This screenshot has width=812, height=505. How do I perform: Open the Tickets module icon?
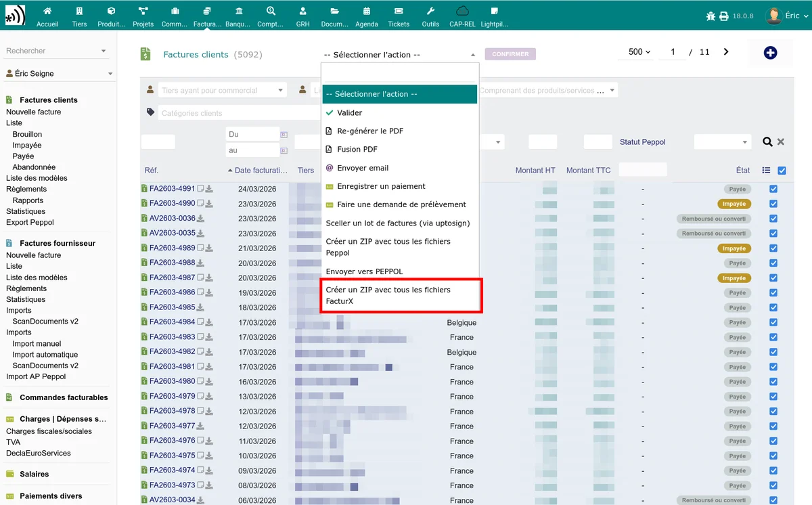point(399,12)
